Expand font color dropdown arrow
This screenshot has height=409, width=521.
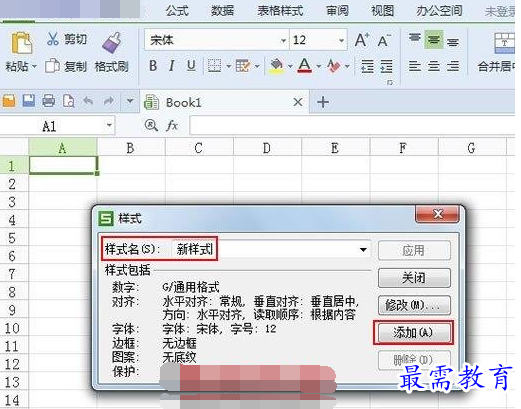click(319, 66)
